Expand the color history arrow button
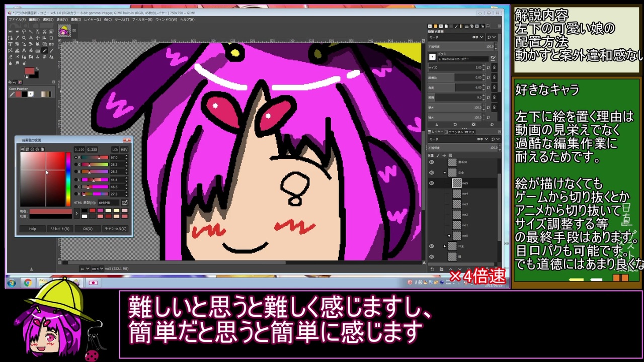The image size is (644, 362). [x=76, y=213]
